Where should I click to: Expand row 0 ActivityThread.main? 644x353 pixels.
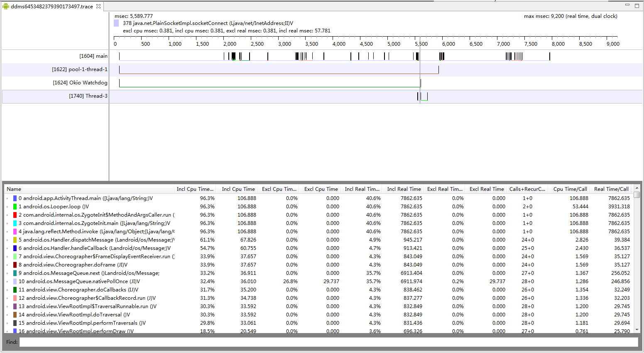pos(7,198)
